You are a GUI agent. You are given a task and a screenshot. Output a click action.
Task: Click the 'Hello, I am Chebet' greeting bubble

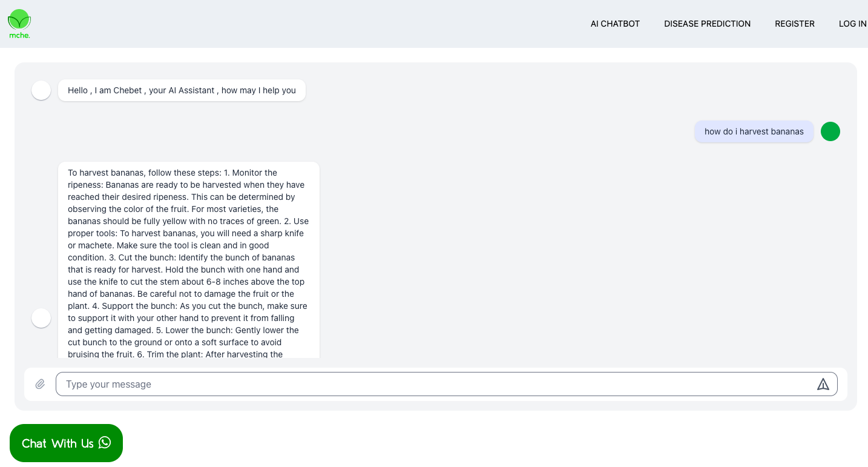click(x=182, y=90)
